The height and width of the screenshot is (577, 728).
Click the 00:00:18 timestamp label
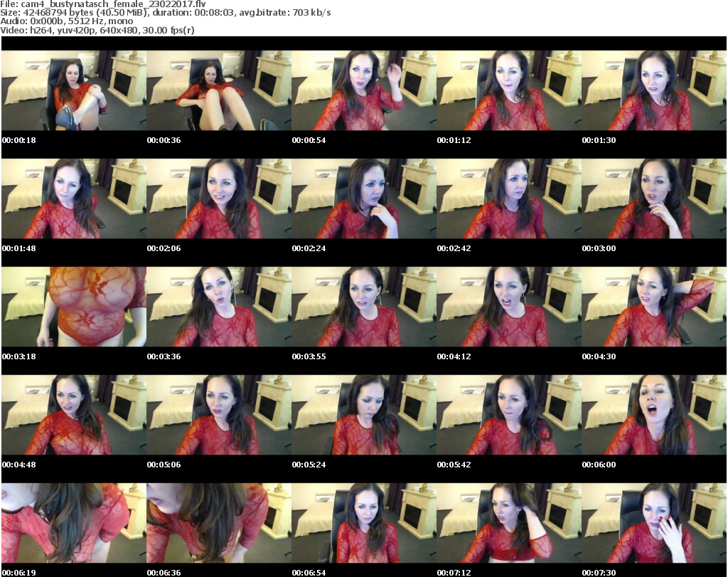pyautogui.click(x=19, y=140)
